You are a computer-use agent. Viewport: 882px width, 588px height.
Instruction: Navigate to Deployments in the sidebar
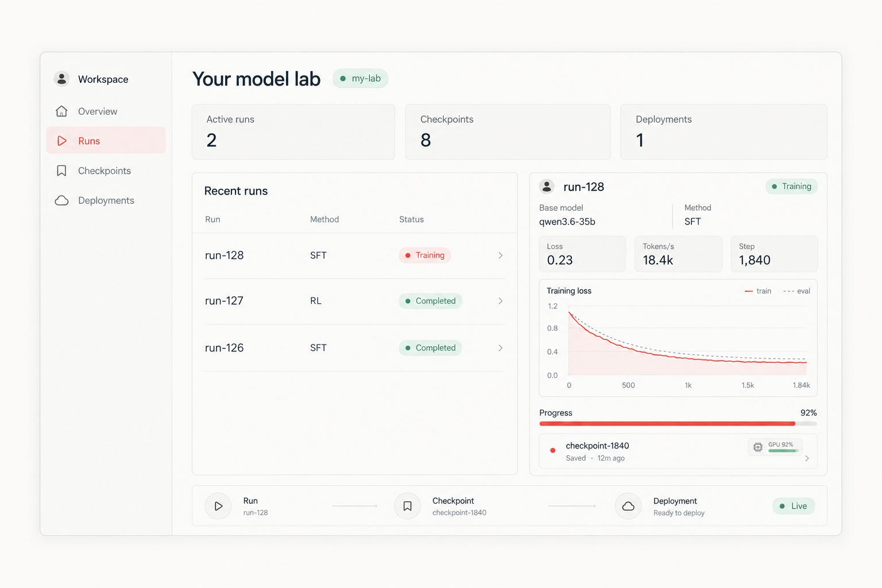[106, 200]
